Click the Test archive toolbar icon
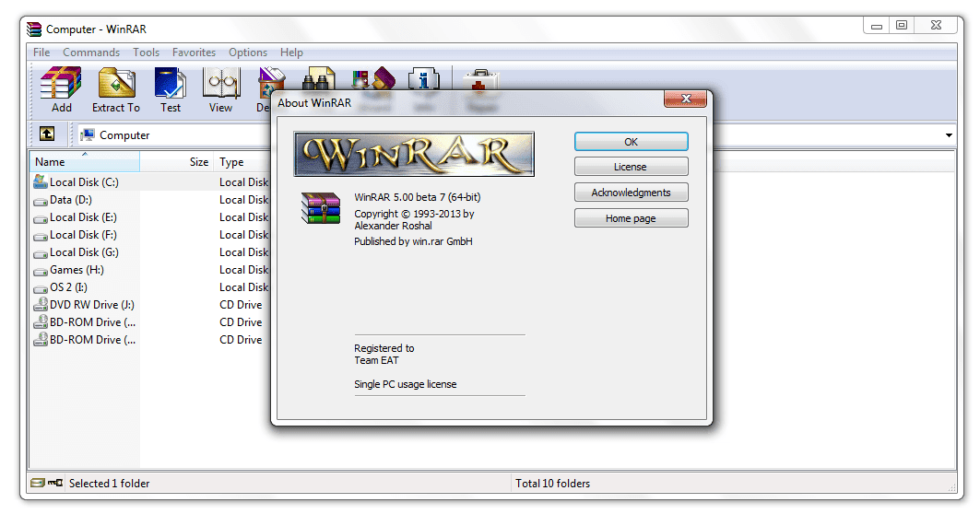Image resolution: width=980 pixels, height=514 pixels. click(170, 83)
